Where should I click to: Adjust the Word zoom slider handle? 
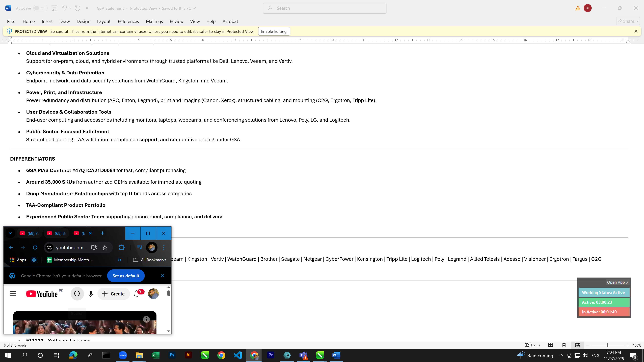(607, 345)
